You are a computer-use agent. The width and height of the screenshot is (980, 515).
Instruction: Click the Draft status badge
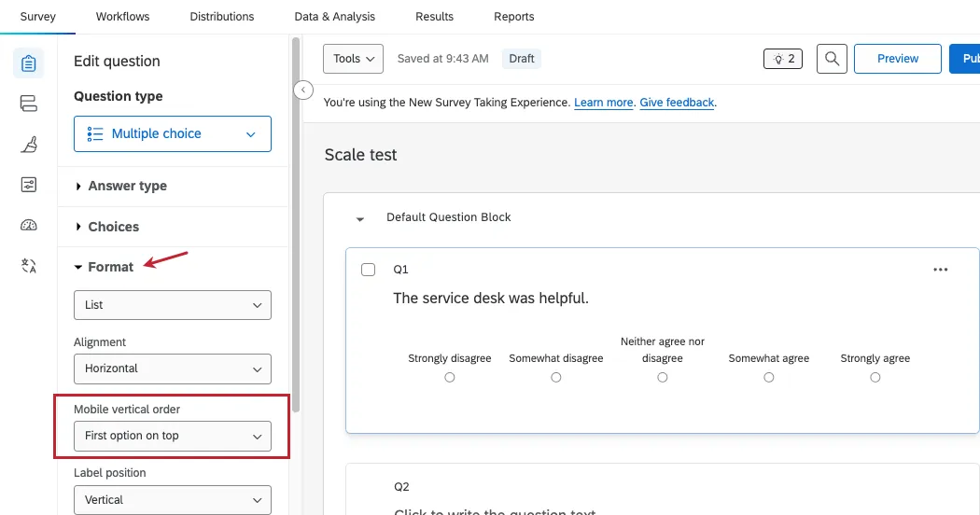(x=521, y=59)
